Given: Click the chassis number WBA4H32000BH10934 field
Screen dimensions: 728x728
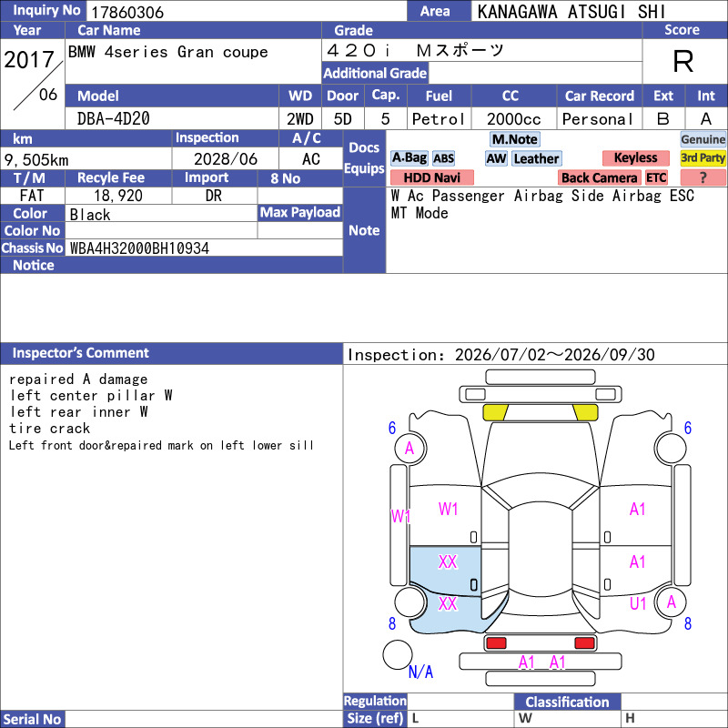Looking at the screenshot, I should coord(204,248).
